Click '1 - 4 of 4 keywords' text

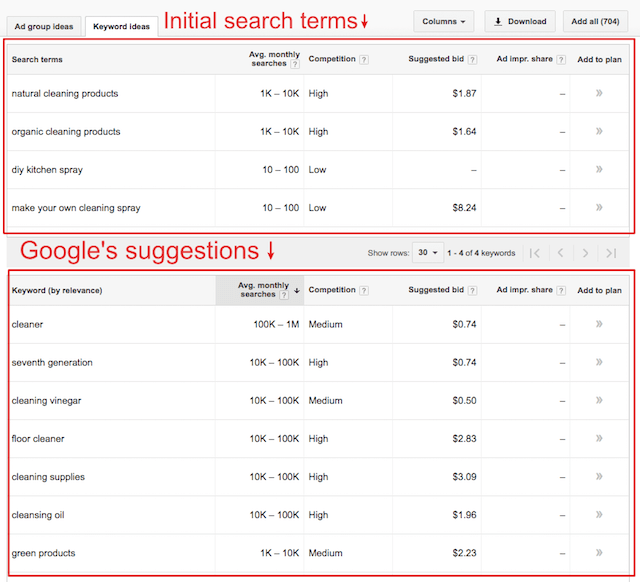(x=481, y=253)
